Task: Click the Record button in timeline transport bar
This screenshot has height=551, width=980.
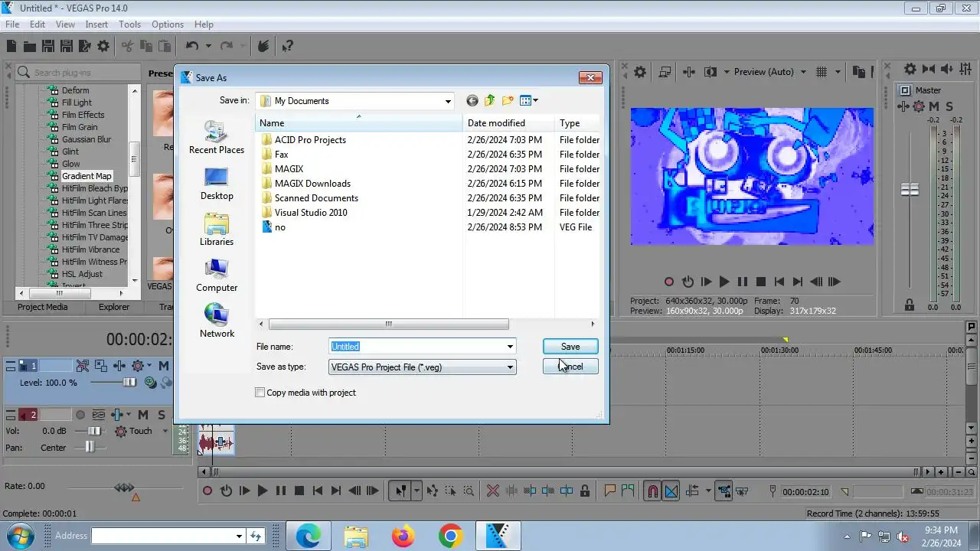Action: point(207,491)
